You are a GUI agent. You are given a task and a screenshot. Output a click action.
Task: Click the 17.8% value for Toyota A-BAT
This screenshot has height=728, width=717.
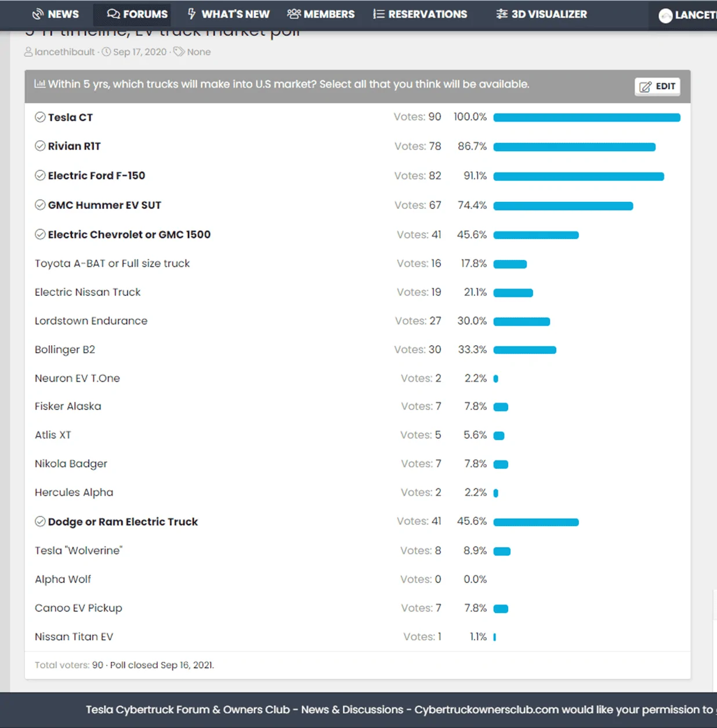[x=474, y=263]
